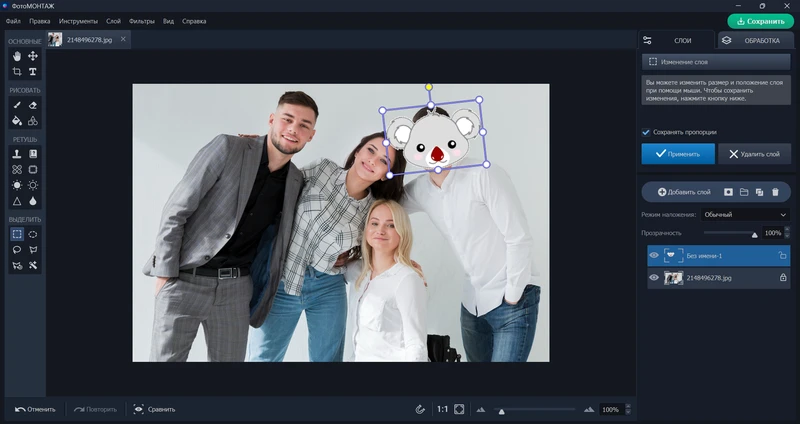The image size is (800, 424).
Task: Click the Применить button
Action: point(678,154)
